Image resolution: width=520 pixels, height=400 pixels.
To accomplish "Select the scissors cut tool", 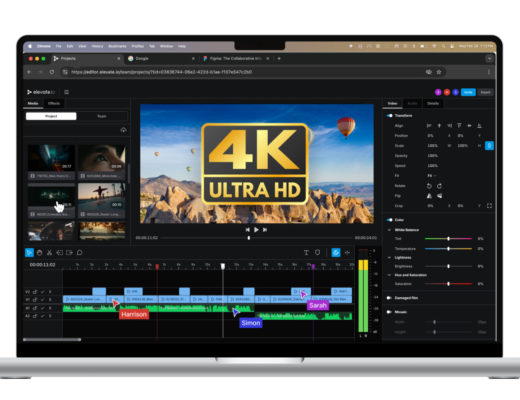I will (x=49, y=253).
